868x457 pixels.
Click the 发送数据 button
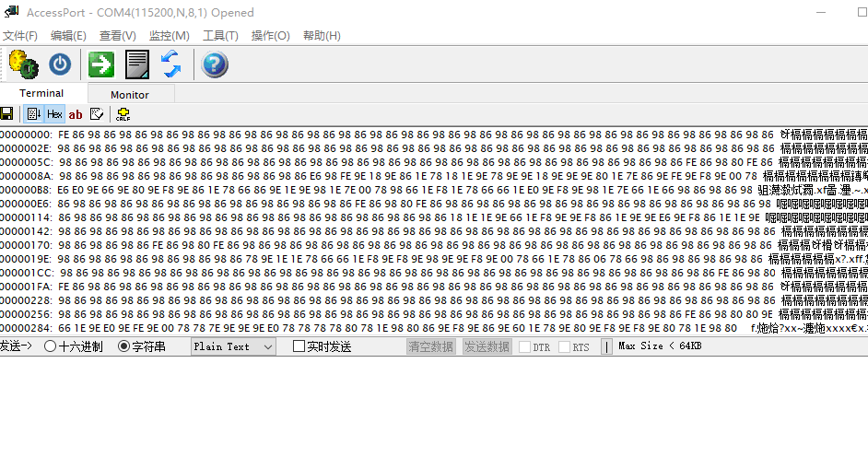click(x=487, y=347)
